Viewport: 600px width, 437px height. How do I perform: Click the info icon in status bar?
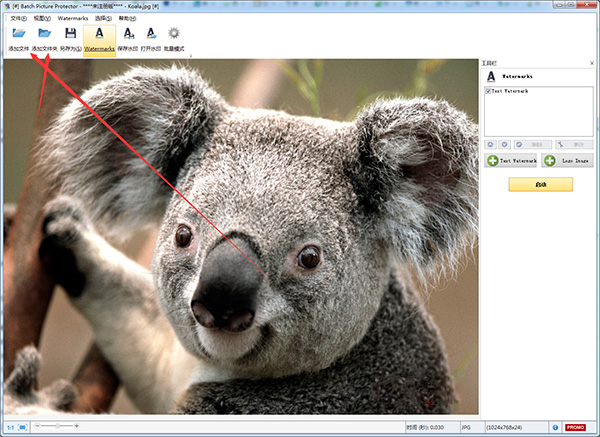[553, 427]
